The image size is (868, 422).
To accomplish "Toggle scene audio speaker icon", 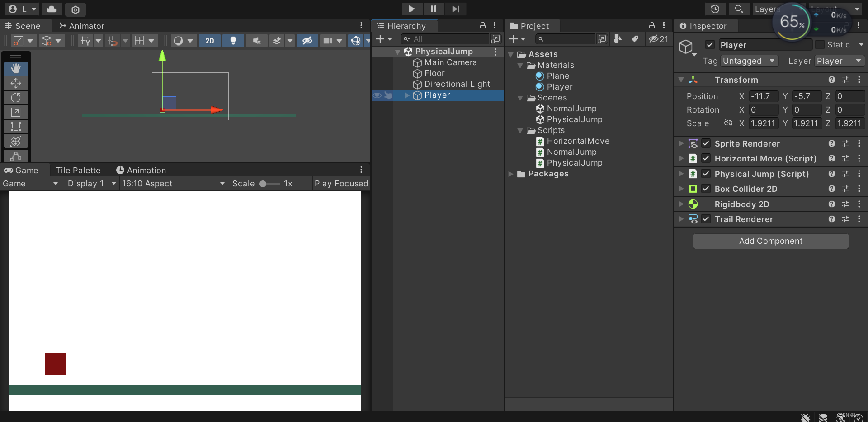I will pos(257,41).
